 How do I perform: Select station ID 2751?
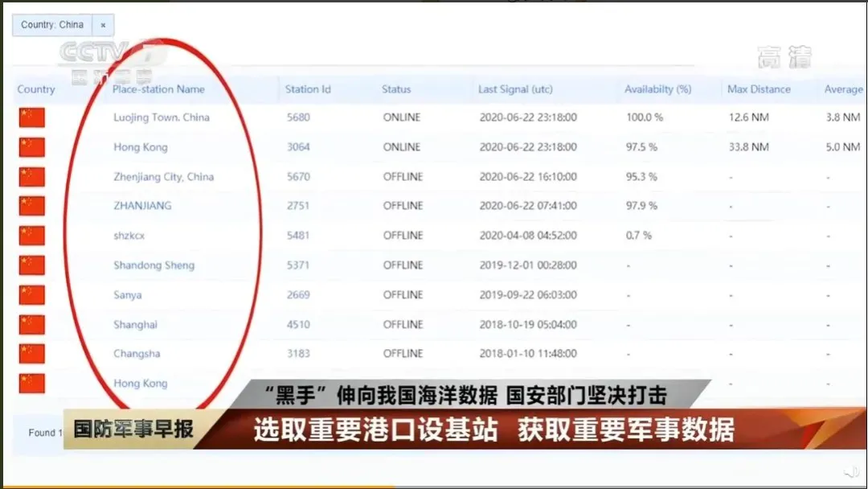(298, 205)
